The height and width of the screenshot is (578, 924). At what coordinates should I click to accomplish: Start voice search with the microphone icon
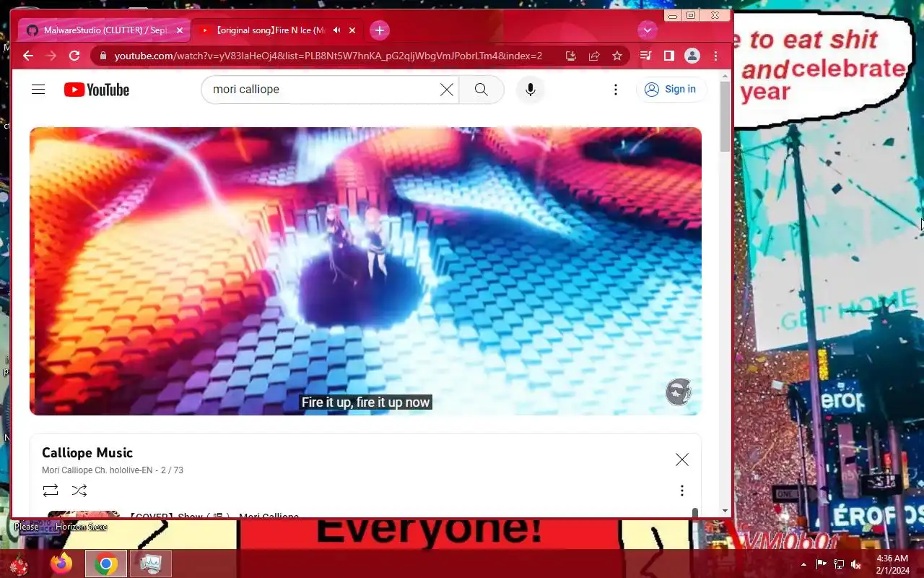531,90
